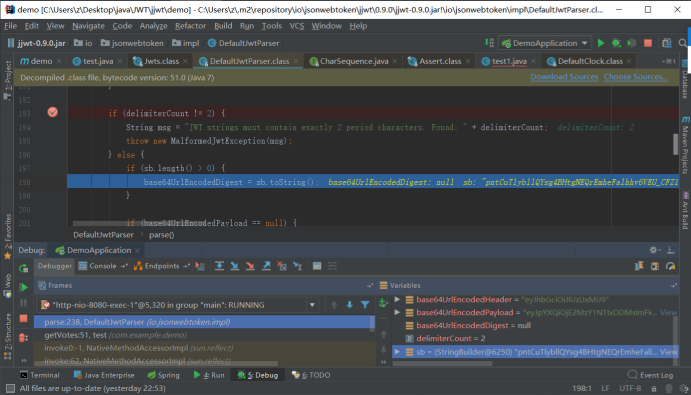Image resolution: width=691 pixels, height=395 pixels.
Task: Click the Run to Cursor icon
Action: click(x=297, y=266)
